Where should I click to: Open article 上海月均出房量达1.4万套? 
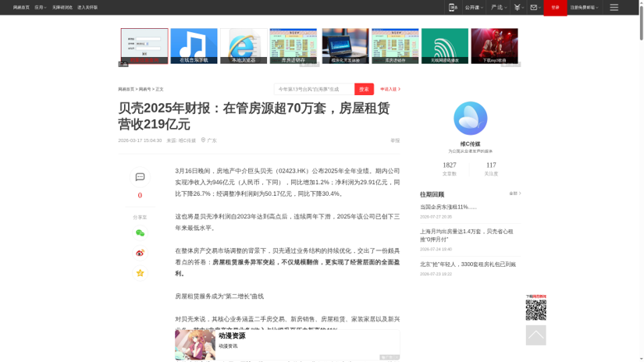point(467,235)
